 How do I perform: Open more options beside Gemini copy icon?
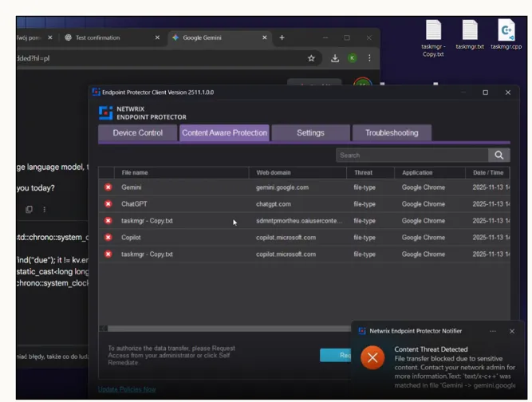[44, 209]
